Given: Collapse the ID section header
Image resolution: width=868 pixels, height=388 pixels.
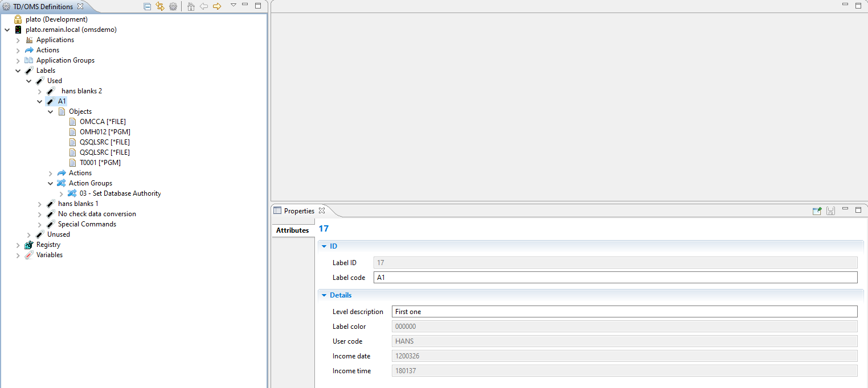Looking at the screenshot, I should [x=324, y=246].
